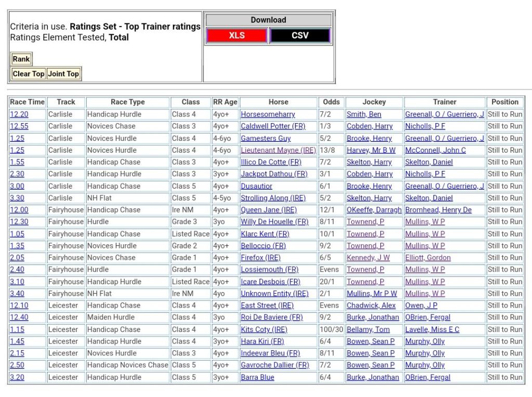Image resolution: width=532 pixels, height=397 pixels.
Task: Open trainer Elliott, Gordon link
Action: 428,258
